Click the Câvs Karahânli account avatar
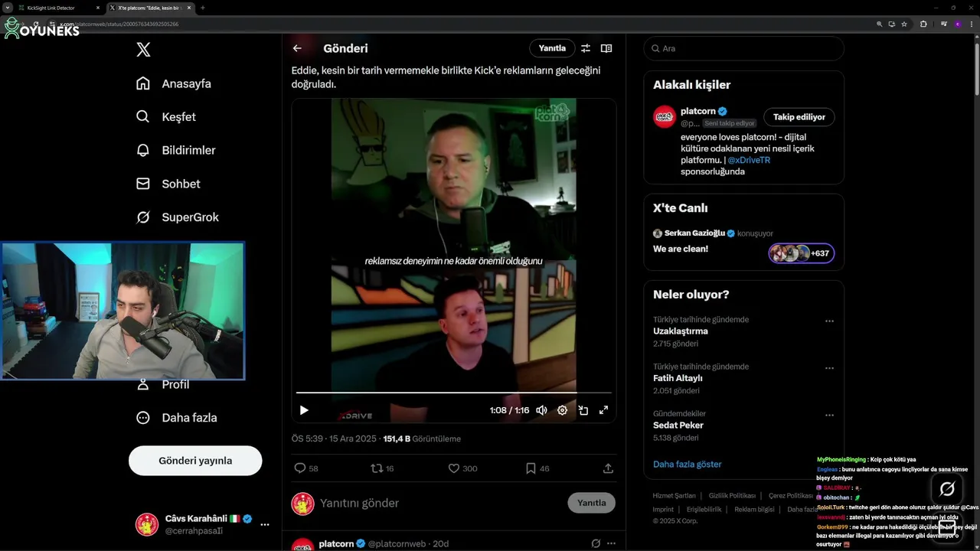The image size is (980, 551). click(x=147, y=525)
